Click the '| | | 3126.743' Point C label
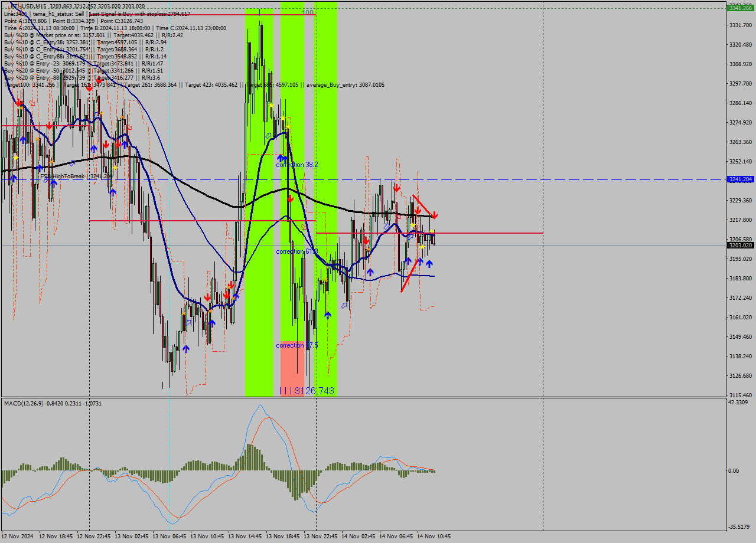The image size is (756, 543). pyautogui.click(x=307, y=391)
